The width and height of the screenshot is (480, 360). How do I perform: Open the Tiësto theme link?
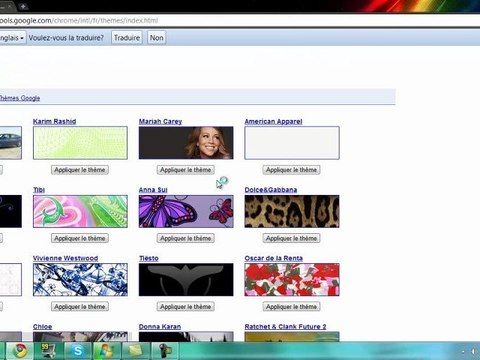coord(149,258)
